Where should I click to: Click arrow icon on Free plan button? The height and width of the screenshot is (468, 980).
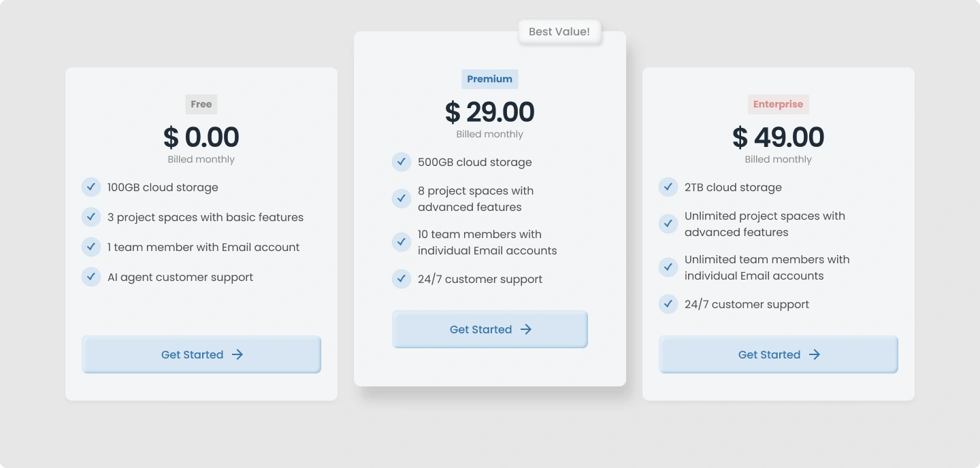(238, 354)
